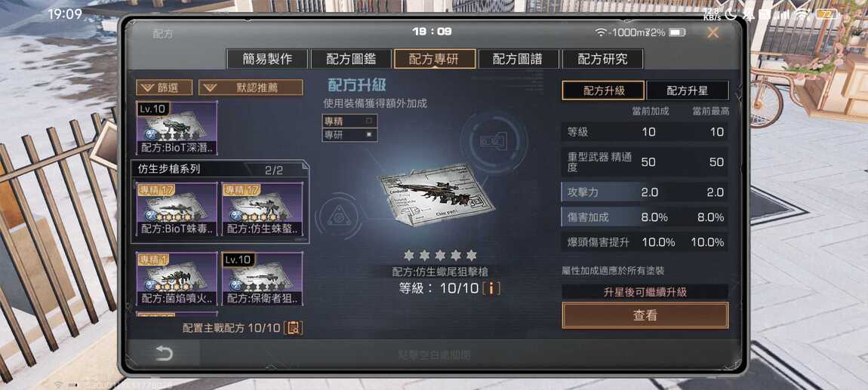Close the recipe panel with orange X
This screenshot has height=390, width=868.
713,32
